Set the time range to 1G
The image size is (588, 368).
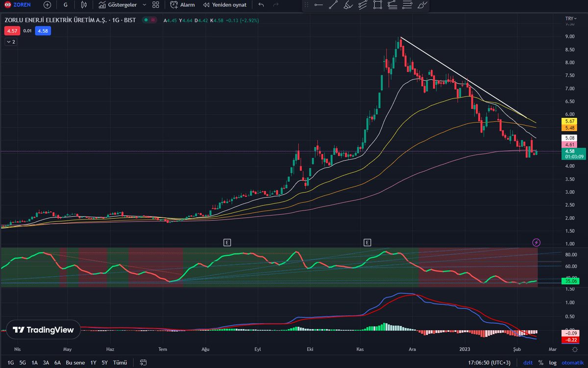[x=11, y=363]
